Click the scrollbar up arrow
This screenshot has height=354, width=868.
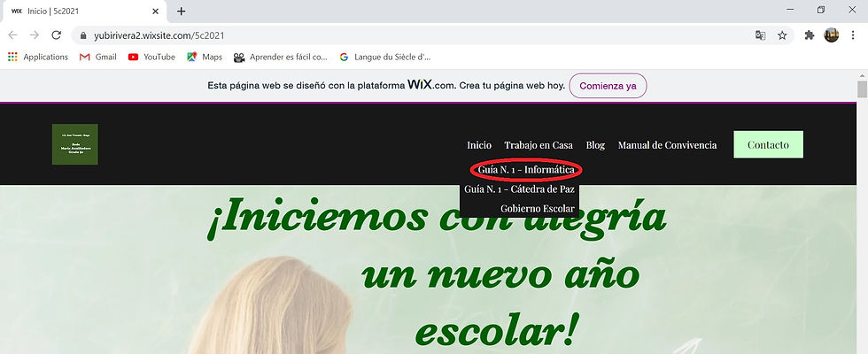coord(862,74)
